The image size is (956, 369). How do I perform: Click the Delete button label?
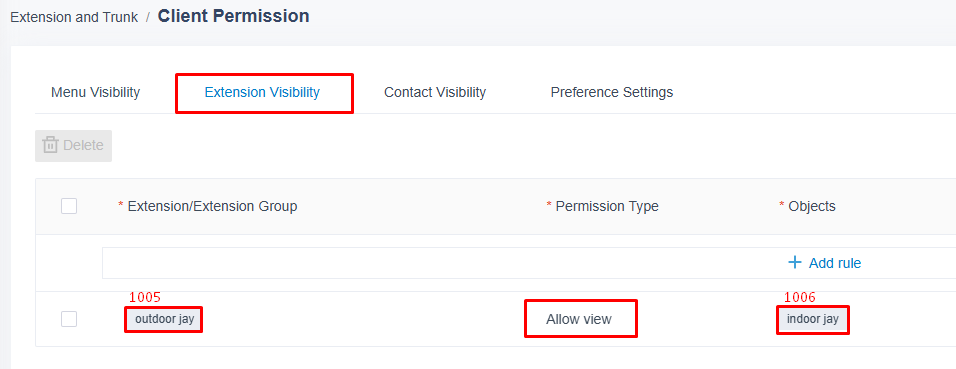coord(84,145)
